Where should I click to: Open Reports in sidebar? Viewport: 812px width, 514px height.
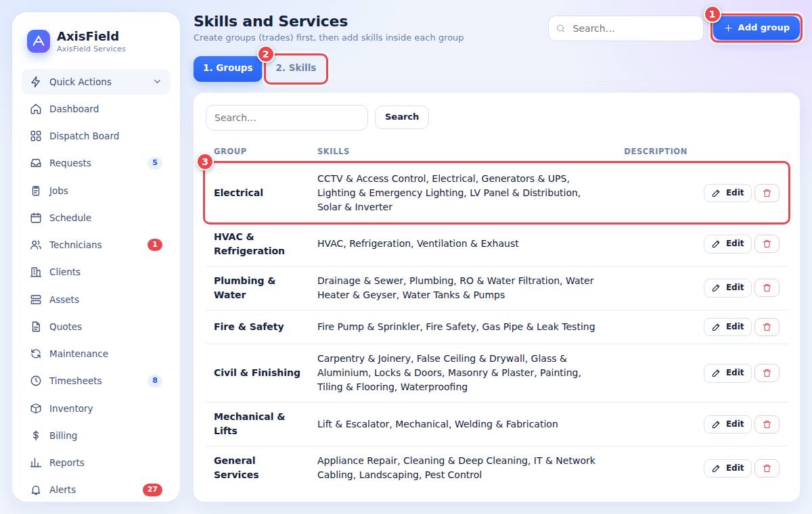[x=96, y=463]
